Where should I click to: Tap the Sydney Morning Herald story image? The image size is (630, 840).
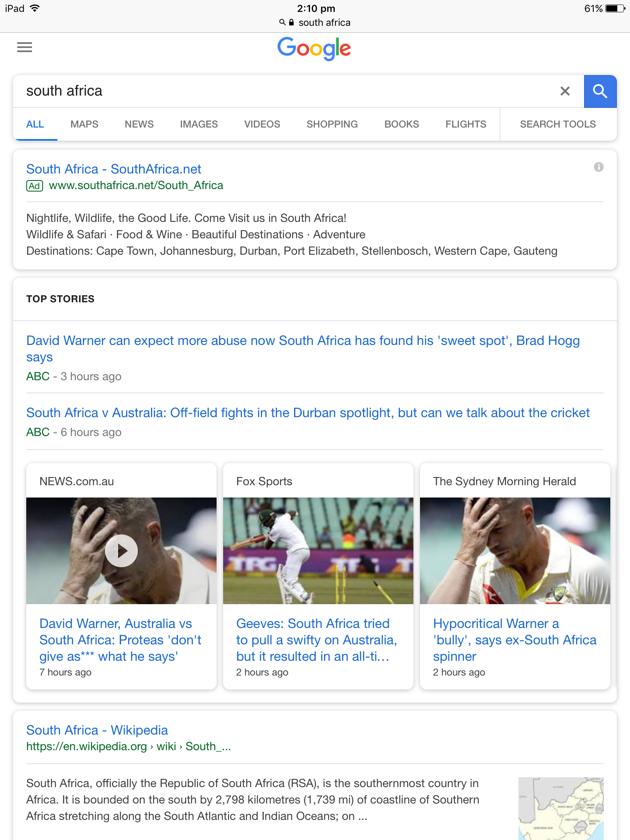[x=515, y=550]
